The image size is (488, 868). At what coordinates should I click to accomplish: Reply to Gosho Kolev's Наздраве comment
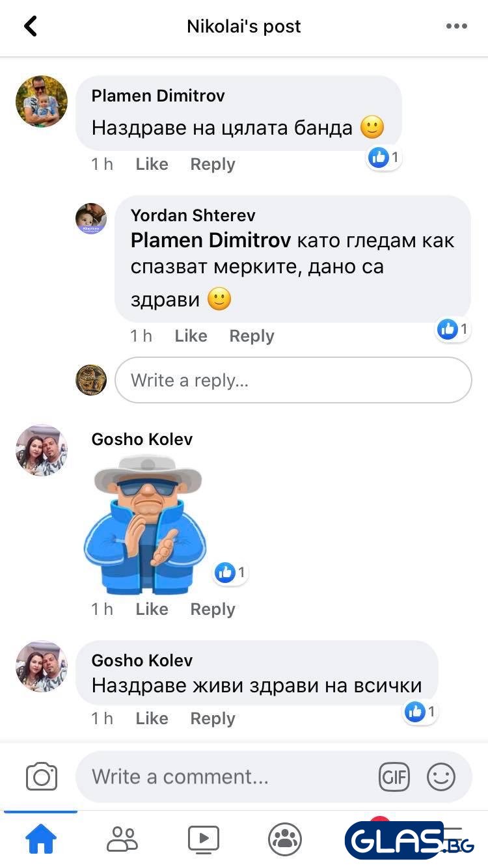coord(213,719)
